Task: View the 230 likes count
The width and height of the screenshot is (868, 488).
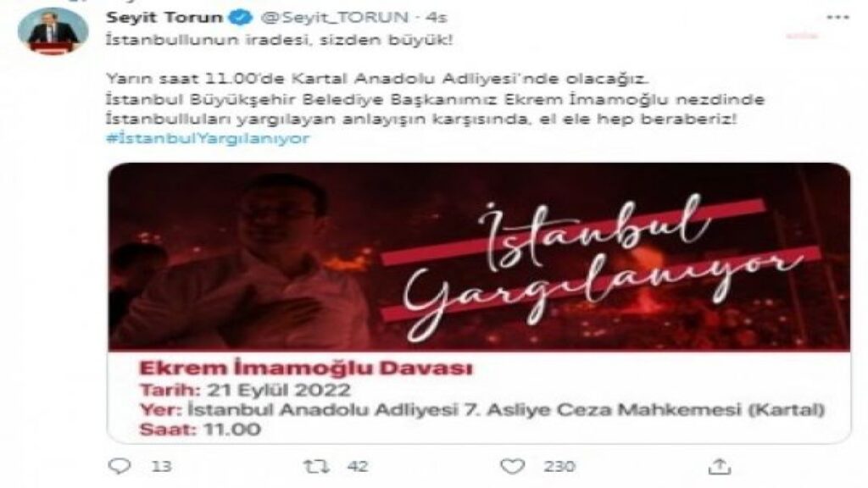Action: (x=559, y=467)
